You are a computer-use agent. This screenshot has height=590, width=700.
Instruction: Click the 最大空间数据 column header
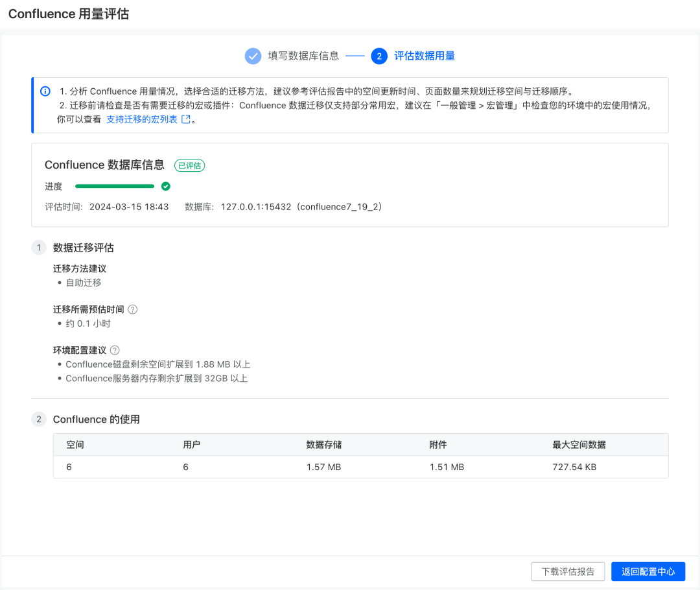[579, 444]
